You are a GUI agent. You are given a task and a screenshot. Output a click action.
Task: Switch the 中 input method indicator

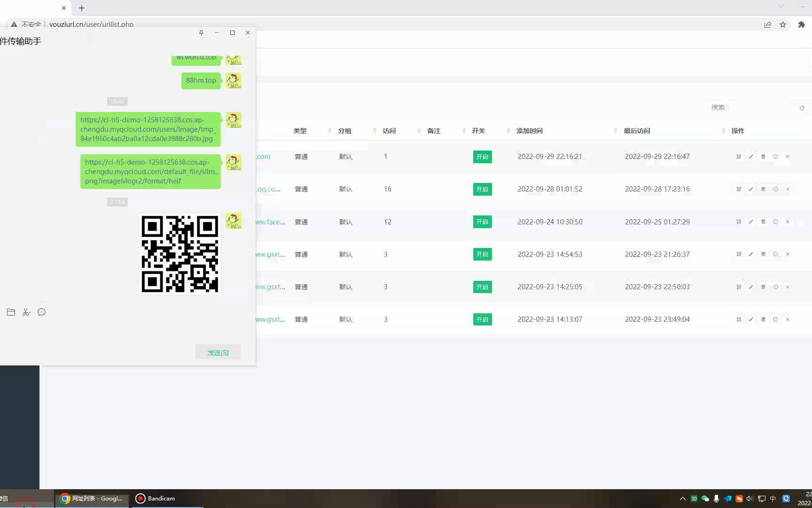[773, 499]
